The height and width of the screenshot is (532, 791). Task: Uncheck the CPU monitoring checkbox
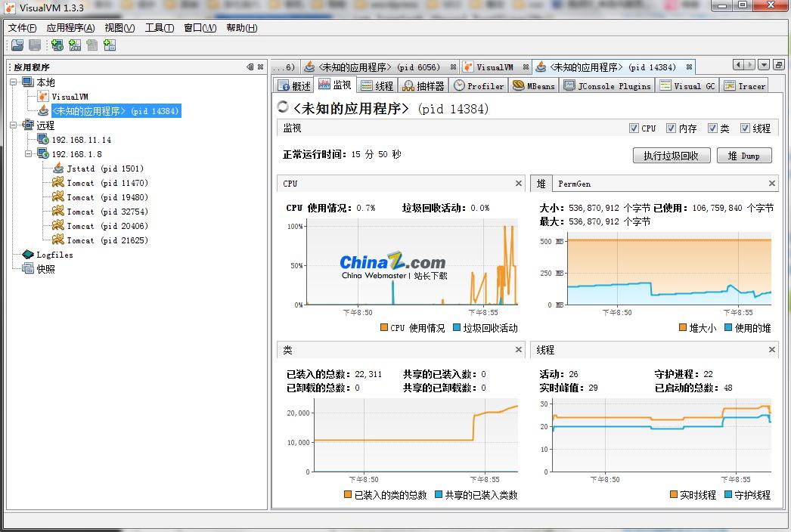[634, 128]
